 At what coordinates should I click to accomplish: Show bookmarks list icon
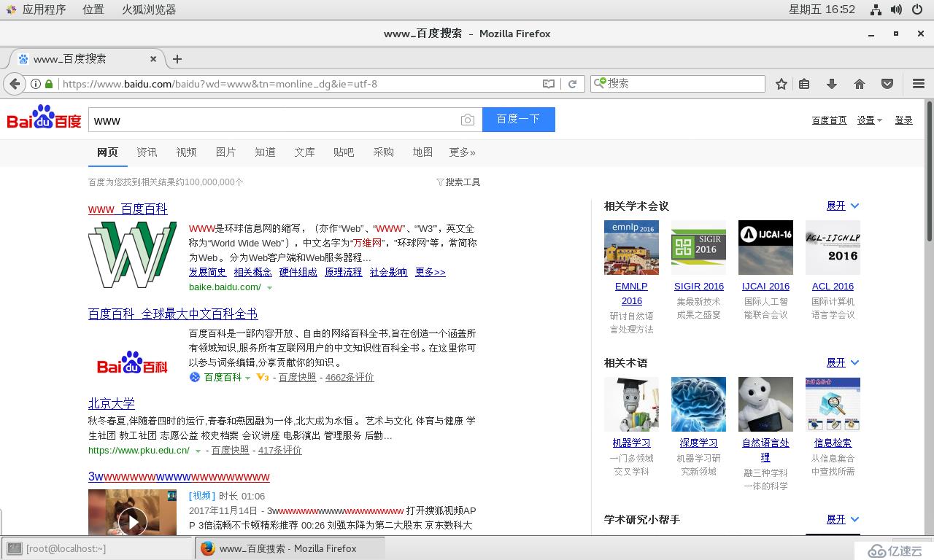pyautogui.click(x=804, y=84)
